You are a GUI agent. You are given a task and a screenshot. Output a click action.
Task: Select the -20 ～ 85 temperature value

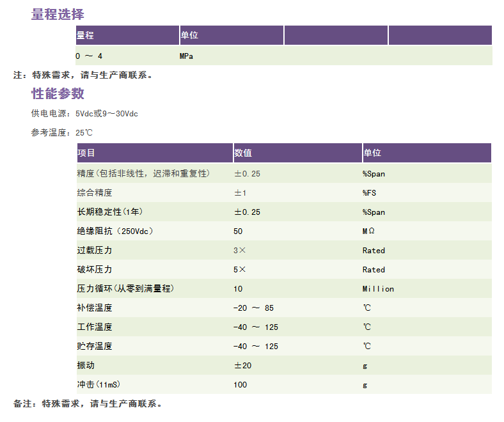[x=253, y=308]
